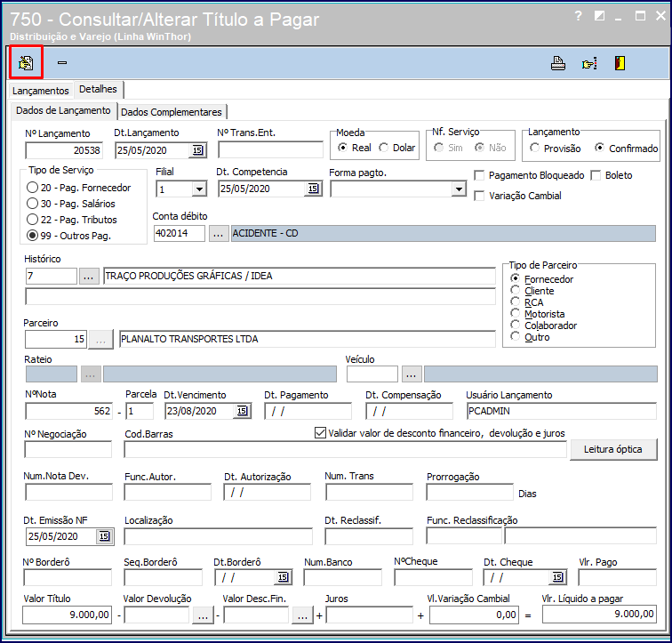672x643 pixels.
Task: Click the Valor Desc.Fin. lookup button
Action: coord(302,616)
